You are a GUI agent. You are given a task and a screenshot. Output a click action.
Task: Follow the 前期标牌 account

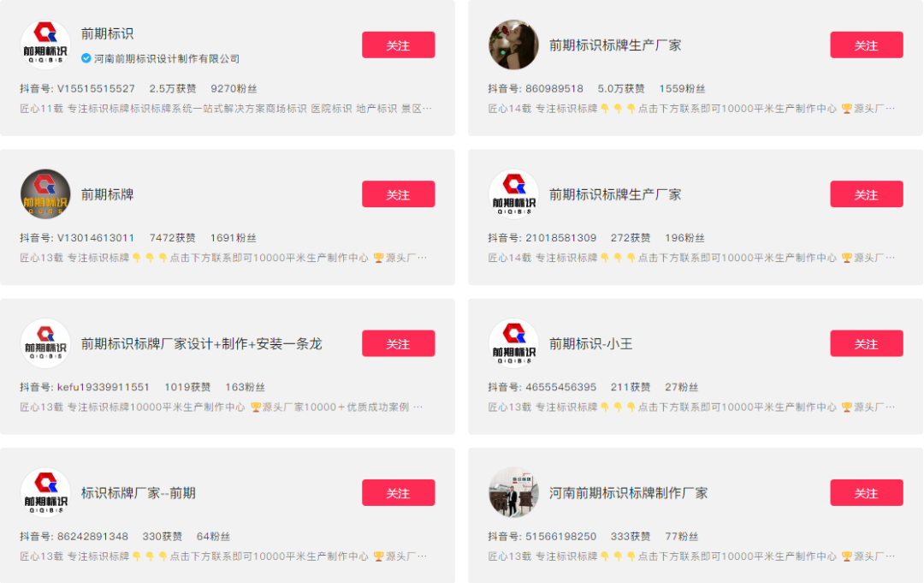coord(399,193)
